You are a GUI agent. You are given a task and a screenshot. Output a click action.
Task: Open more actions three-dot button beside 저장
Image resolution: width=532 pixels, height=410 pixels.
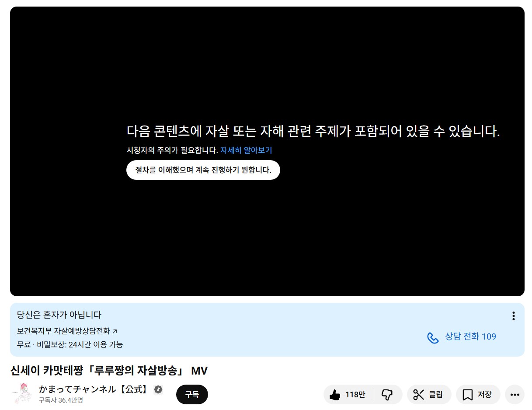pyautogui.click(x=514, y=395)
